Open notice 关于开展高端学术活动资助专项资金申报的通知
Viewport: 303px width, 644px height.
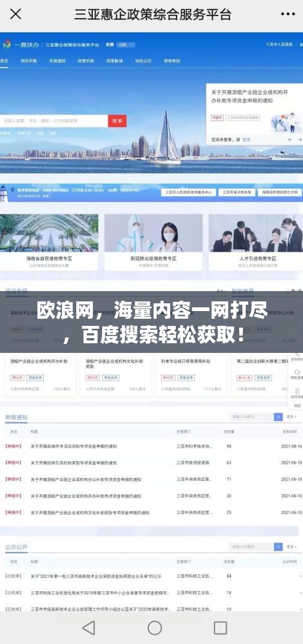(73, 446)
